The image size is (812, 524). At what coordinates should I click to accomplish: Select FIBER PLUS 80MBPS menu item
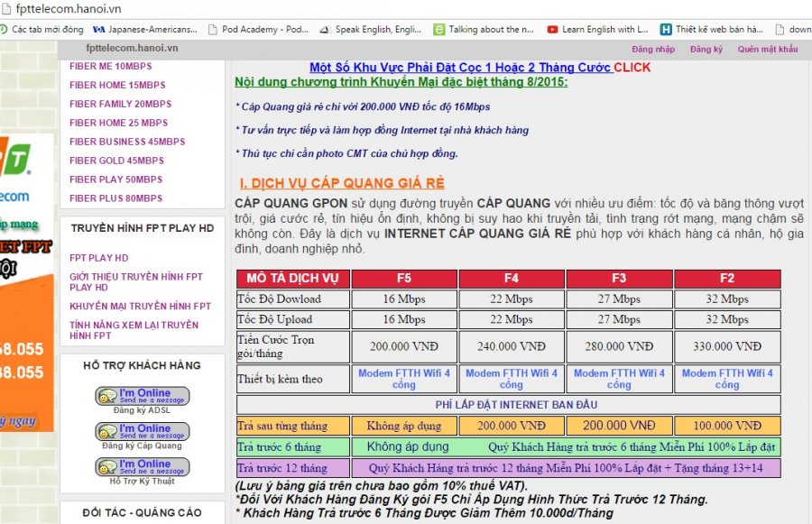point(116,198)
